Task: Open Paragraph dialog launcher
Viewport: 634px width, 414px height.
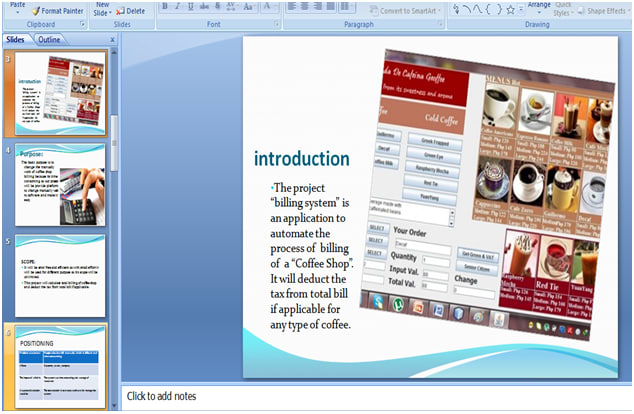Action: [x=440, y=24]
